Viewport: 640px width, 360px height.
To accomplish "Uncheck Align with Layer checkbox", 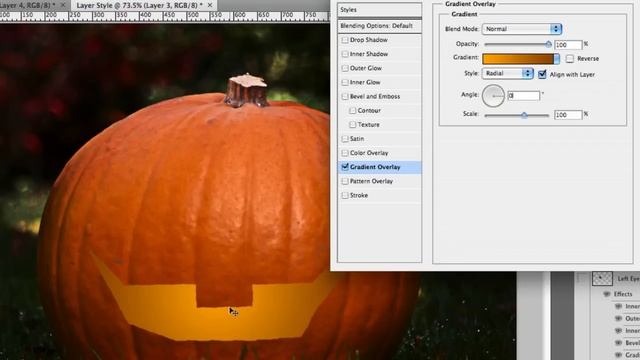I will [542, 74].
